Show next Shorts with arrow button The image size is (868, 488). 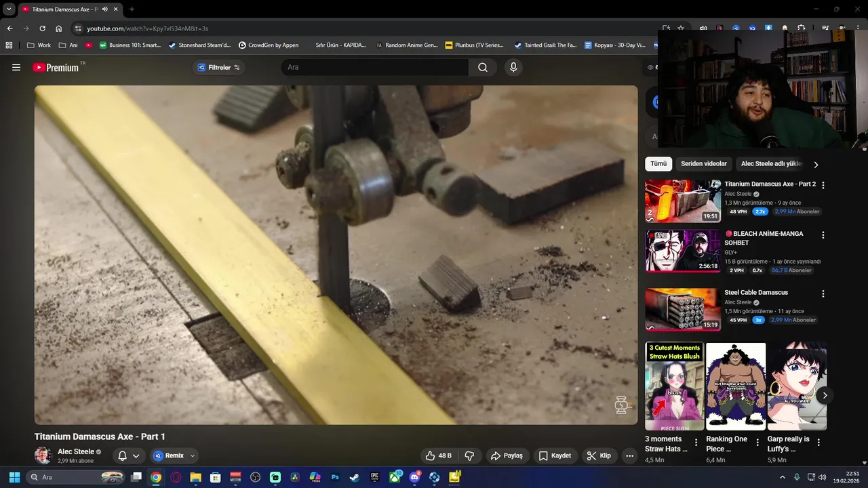(x=825, y=395)
